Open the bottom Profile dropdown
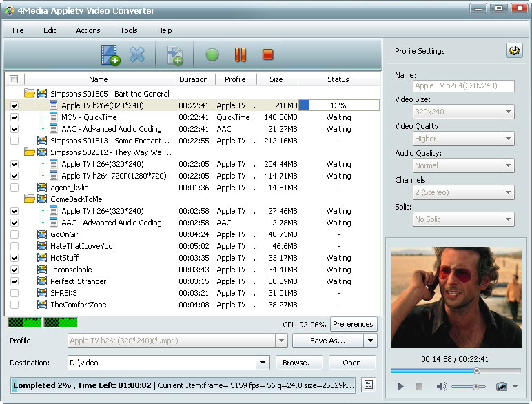Screen dimensions: 532x404 tap(281, 341)
